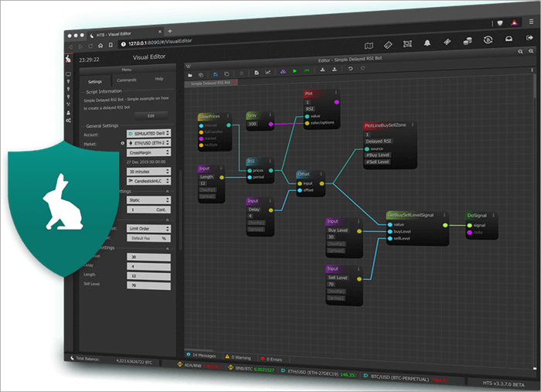Click the logout arrow icon at top right
Screen dimensions: 541x392
[x=529, y=38]
